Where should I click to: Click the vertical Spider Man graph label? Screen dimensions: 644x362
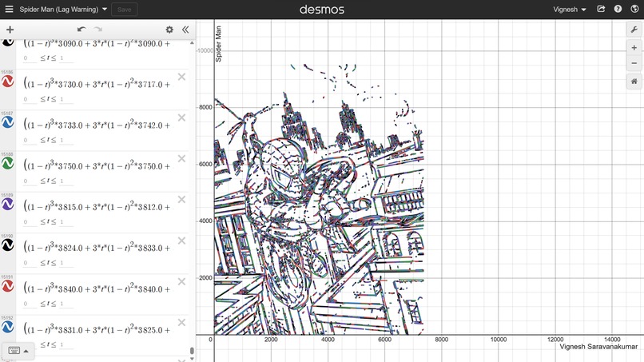[x=218, y=44]
